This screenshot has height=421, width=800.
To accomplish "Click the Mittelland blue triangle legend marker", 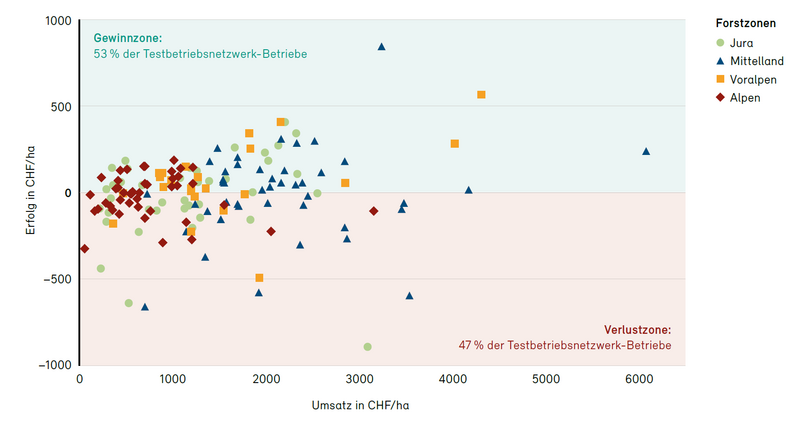I will (722, 61).
